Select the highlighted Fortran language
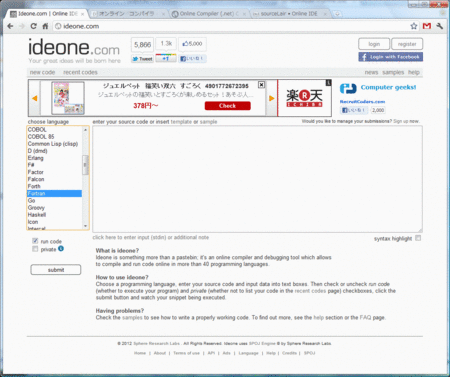This screenshot has width=450, height=377. click(54, 193)
